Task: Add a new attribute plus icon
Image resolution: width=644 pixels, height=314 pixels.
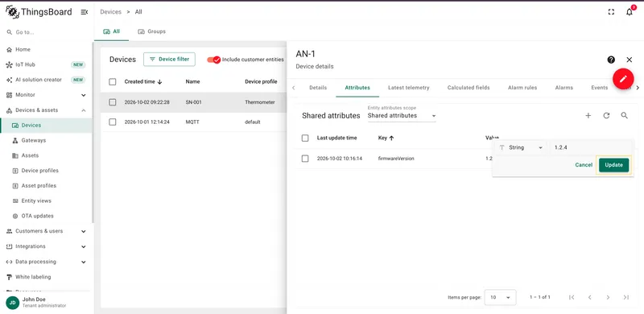Action: 588,116
